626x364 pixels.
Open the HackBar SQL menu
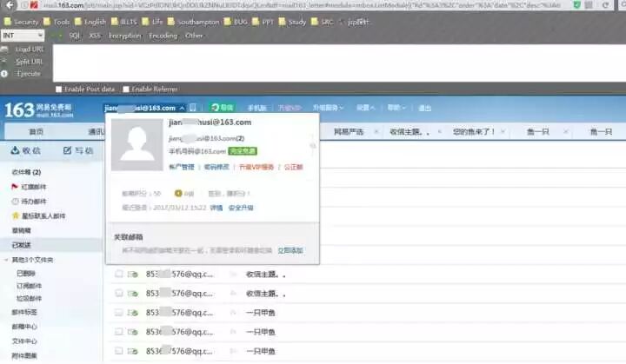point(74,36)
